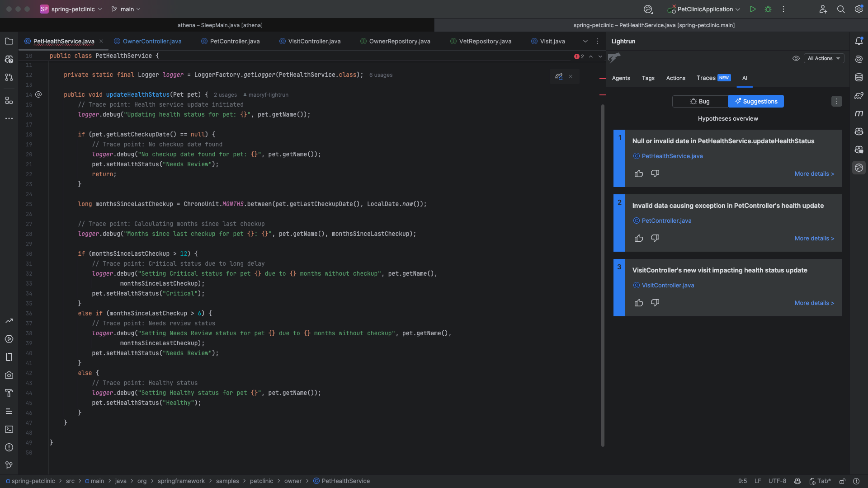Open the AI Assistant swirl icon
The image size is (868, 488).
(859, 59)
